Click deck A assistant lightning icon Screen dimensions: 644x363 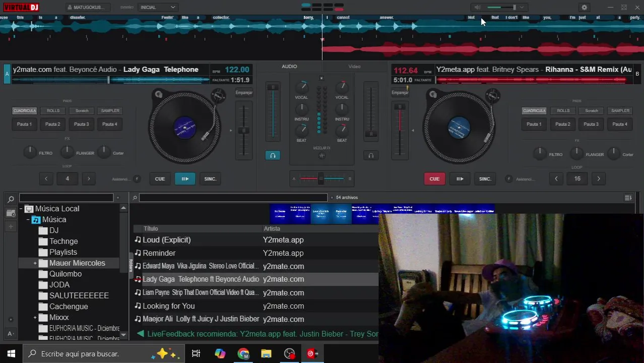137,179
